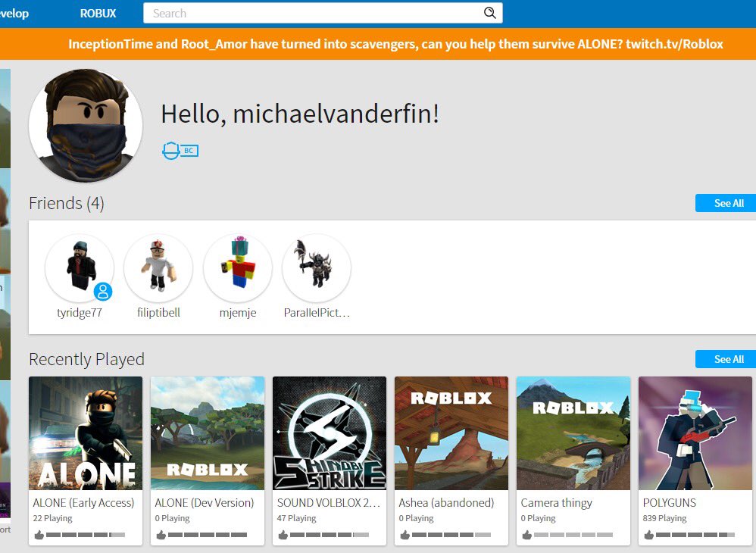The width and height of the screenshot is (756, 553).
Task: Open the Shinobi Strike SOUND VOLBLOX thumbnail
Action: click(330, 433)
